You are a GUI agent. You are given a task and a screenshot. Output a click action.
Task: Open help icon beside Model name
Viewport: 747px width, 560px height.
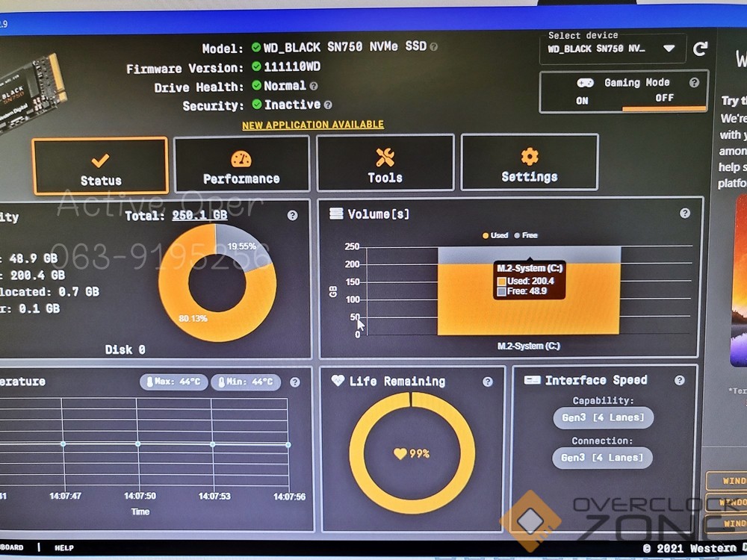433,46
